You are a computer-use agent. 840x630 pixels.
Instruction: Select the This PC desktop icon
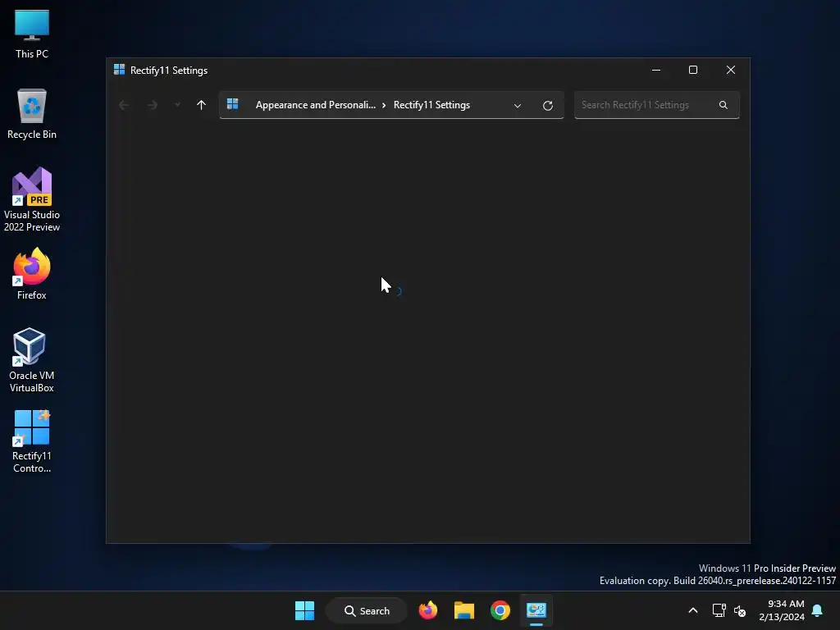[32, 34]
